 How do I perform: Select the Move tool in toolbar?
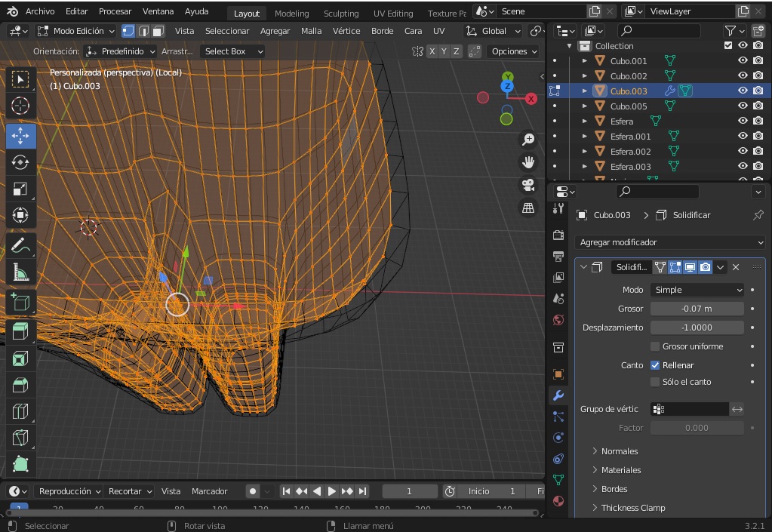20,136
